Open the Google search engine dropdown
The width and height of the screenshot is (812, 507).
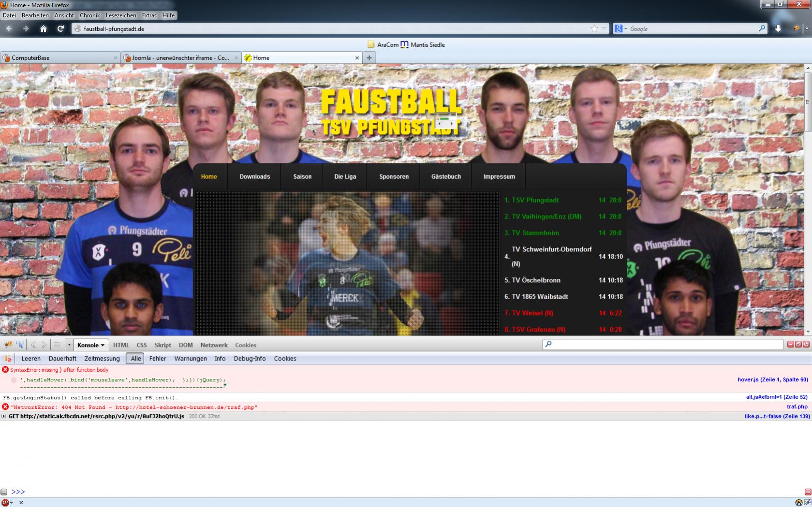pos(621,29)
